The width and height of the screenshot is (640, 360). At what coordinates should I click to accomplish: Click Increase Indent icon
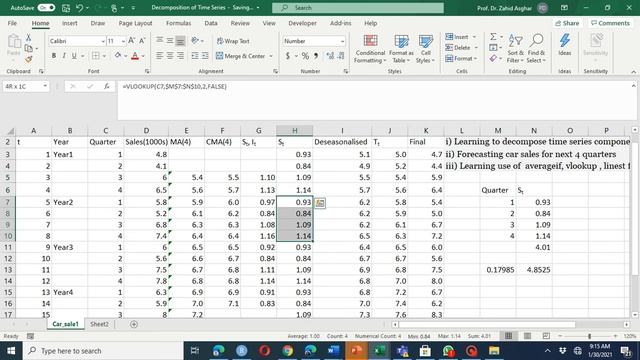(205, 56)
